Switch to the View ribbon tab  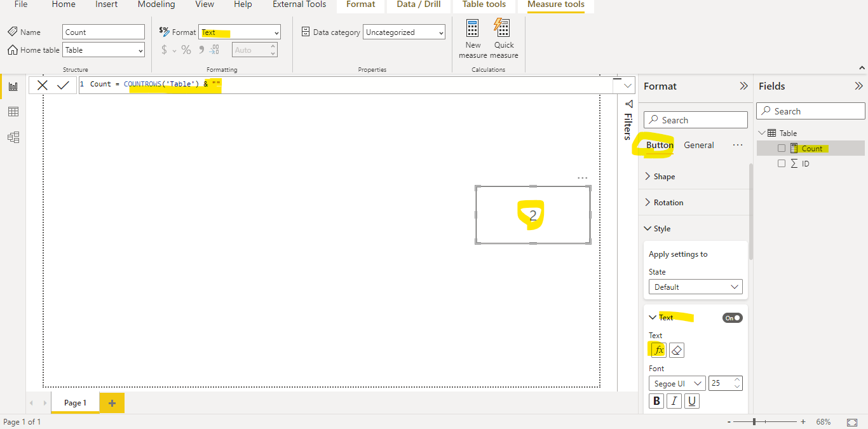(x=205, y=4)
